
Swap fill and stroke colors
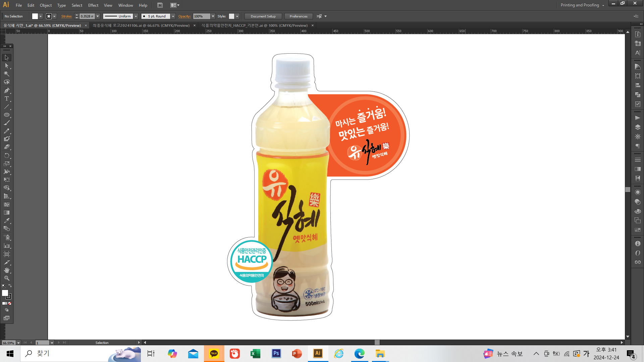10,286
